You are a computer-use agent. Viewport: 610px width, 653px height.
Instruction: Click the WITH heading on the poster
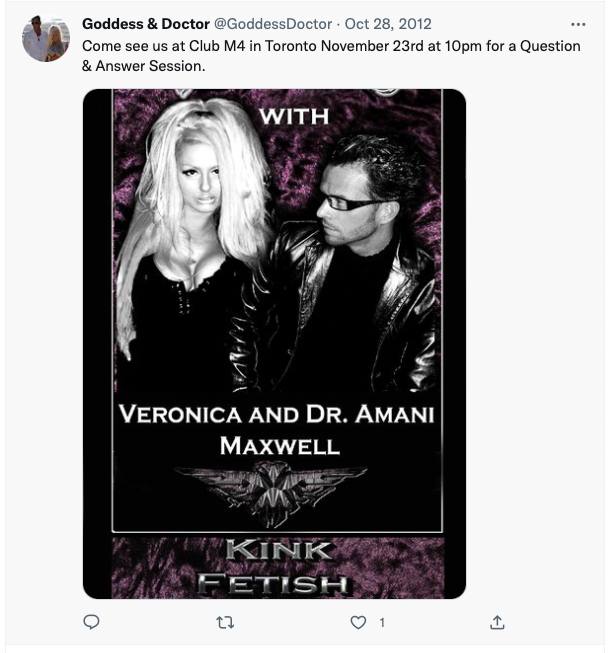(294, 116)
